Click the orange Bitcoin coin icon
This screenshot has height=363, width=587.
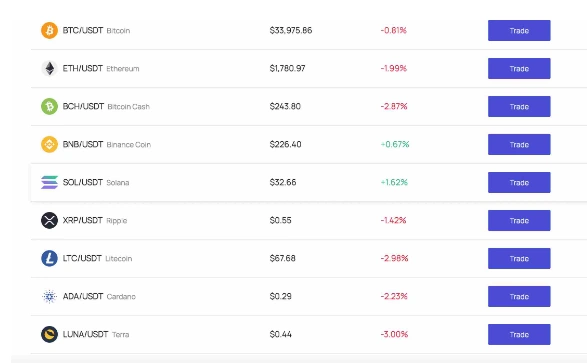(49, 30)
